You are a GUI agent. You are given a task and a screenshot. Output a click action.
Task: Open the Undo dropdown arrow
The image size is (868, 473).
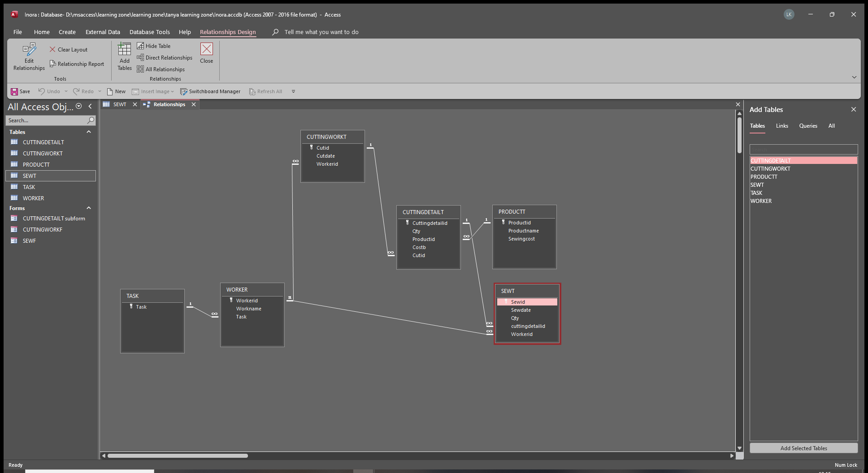coord(66,91)
